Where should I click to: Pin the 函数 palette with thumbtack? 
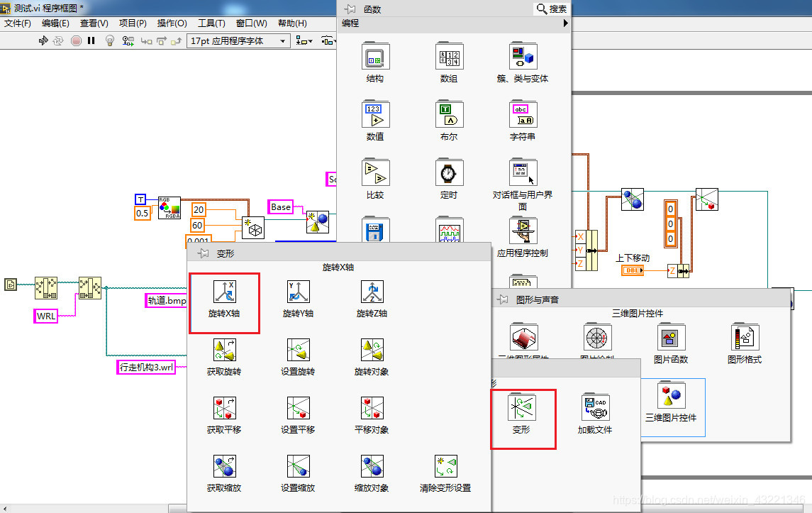pyautogui.click(x=350, y=9)
